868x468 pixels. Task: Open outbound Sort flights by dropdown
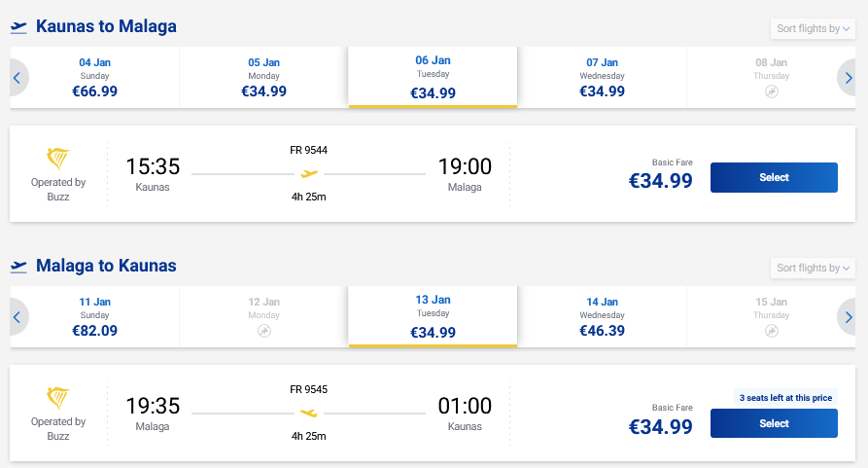[813, 29]
